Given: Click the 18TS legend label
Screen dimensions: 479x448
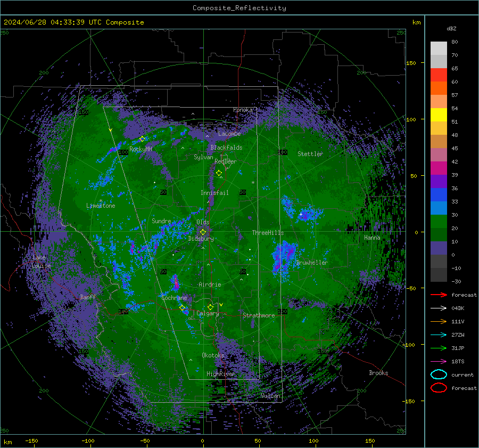Looking at the screenshot, I should 458,362.
